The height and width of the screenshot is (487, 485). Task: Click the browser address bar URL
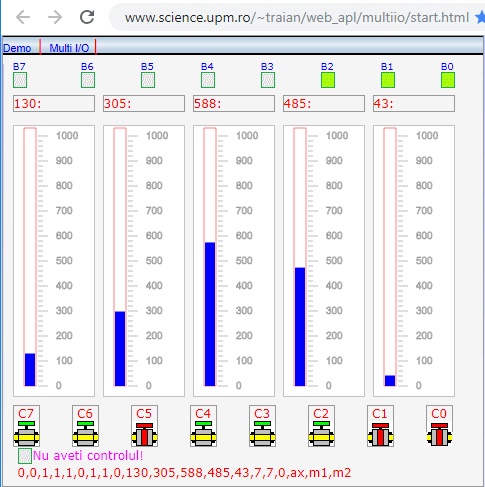[297, 17]
